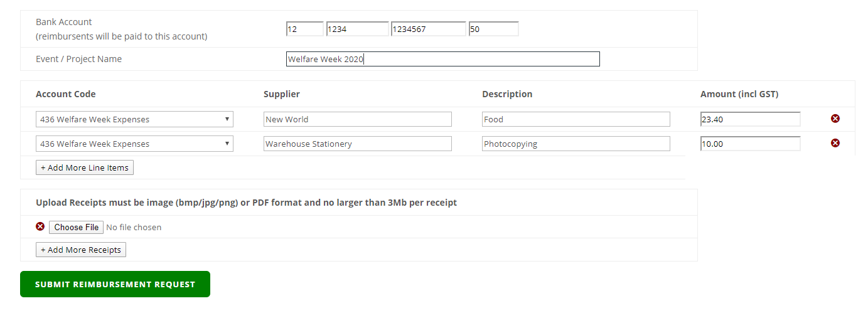Edit the Warehouse Stationery supplier field

point(357,144)
